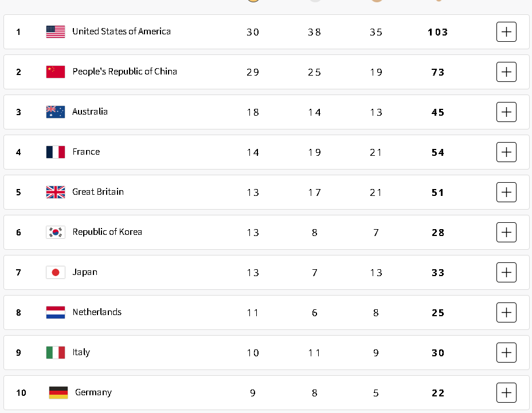Click the French tricolor flag
Screen dimensions: 532x413
tap(56, 152)
